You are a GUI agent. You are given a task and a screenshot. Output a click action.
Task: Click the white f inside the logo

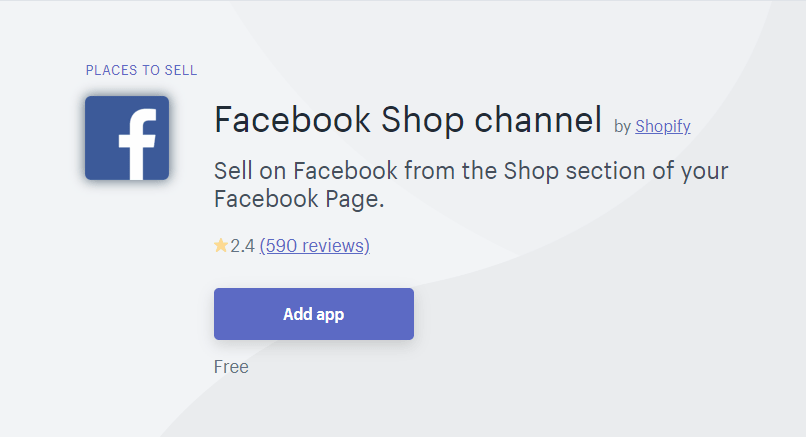(x=137, y=144)
